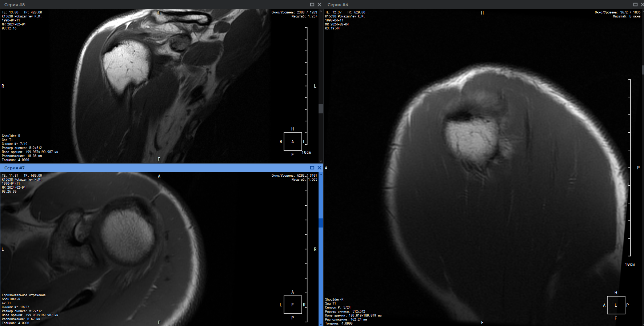The image size is (644, 326).
Task: Click the 'TE: 11.81 TR: 680.00' overlay
Action: (22, 176)
